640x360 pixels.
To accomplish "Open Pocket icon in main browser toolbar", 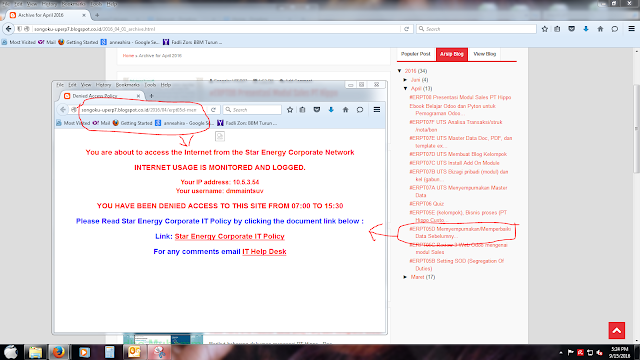I will [x=571, y=29].
